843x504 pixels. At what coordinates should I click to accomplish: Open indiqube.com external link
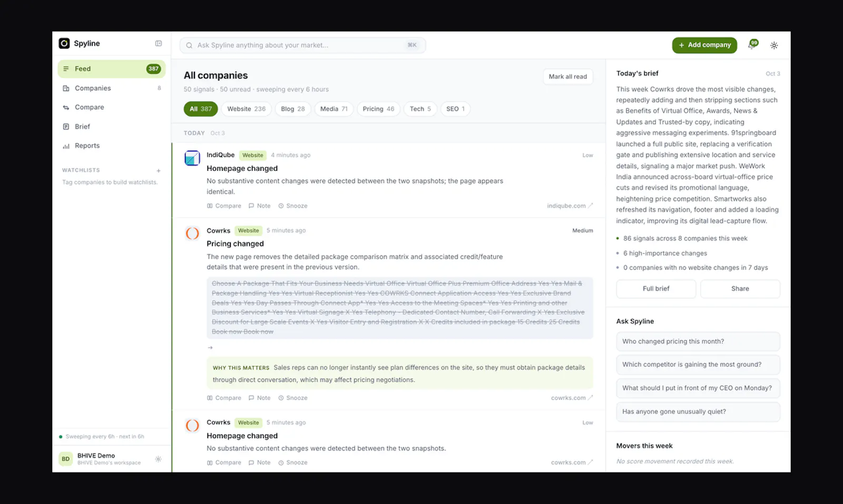pos(570,206)
